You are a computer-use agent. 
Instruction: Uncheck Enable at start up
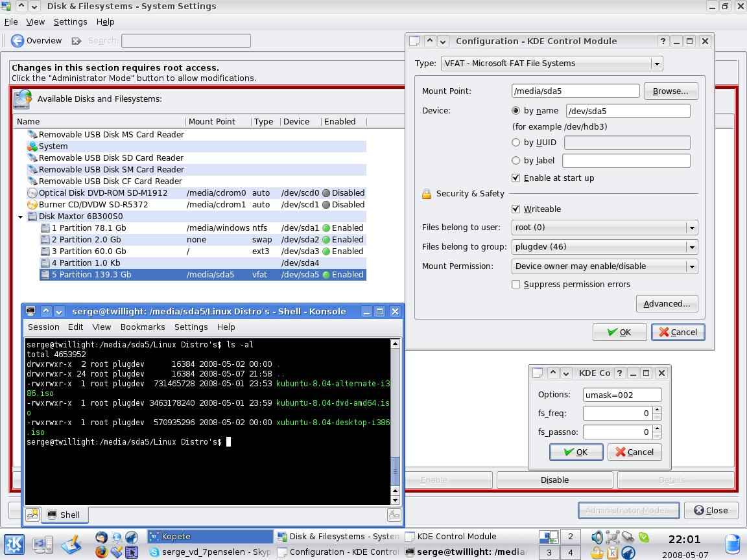point(516,178)
